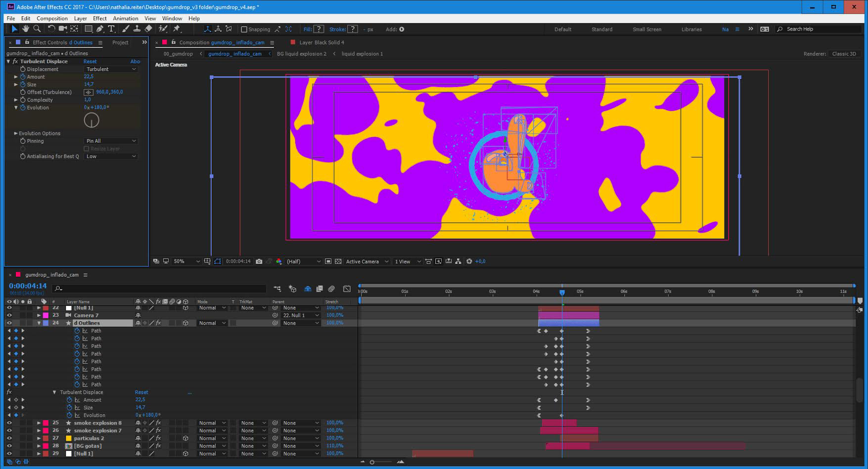The height and width of the screenshot is (469, 868).
Task: Collapse the d Outlines layer
Action: tap(39, 323)
